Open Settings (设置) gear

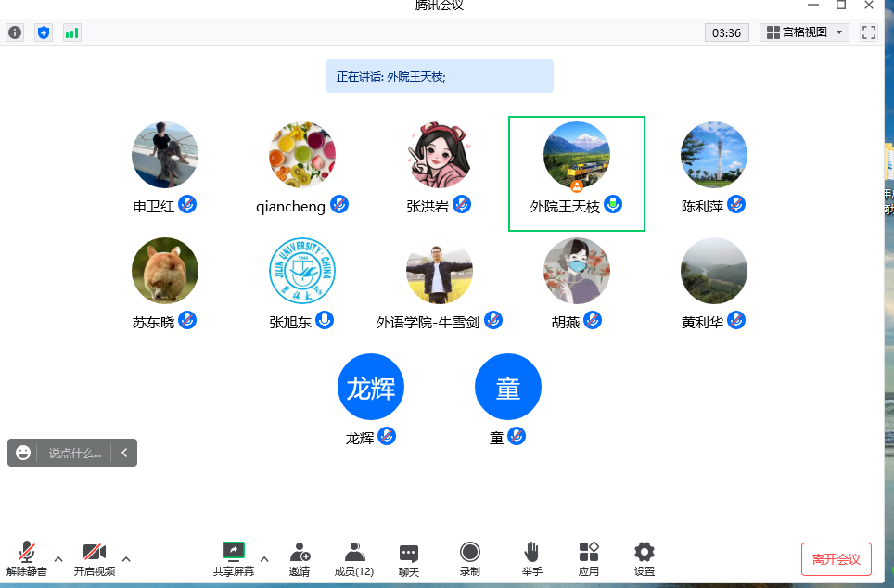[644, 559]
